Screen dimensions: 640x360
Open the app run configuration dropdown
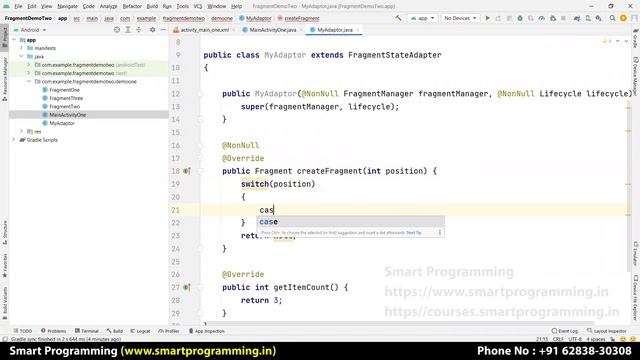click(x=422, y=18)
